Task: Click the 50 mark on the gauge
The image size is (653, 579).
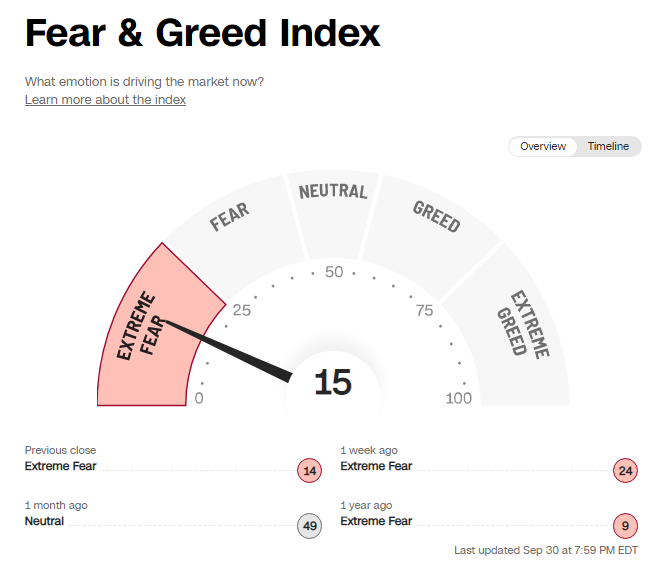Action: (333, 273)
